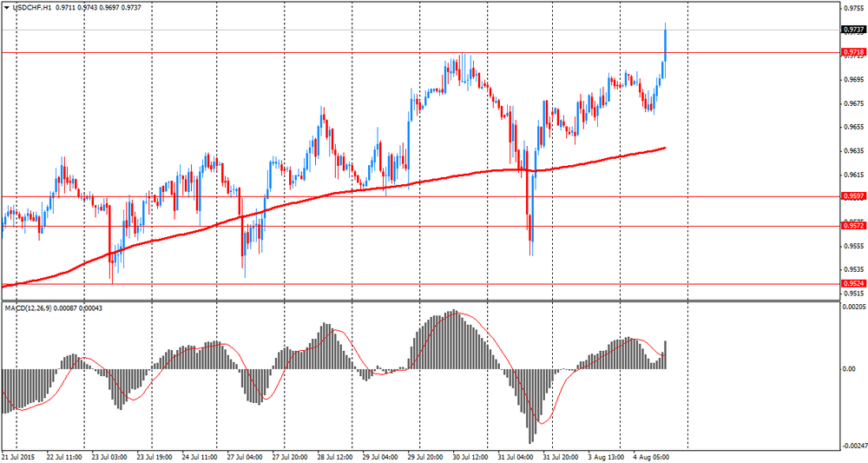Click the 0.00 MACD scale value

(850, 369)
